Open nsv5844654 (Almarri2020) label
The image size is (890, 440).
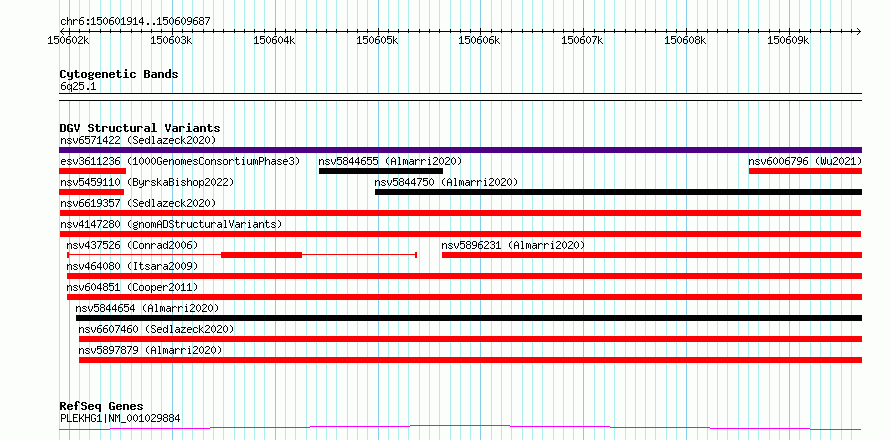147,308
